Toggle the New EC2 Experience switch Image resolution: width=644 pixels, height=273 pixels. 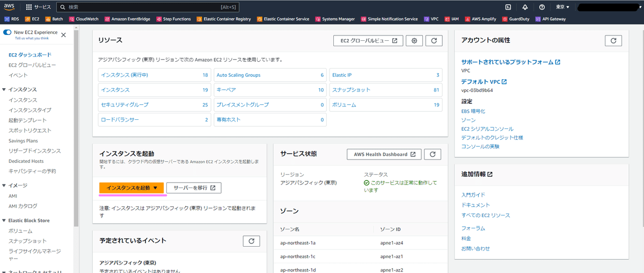coord(8,33)
